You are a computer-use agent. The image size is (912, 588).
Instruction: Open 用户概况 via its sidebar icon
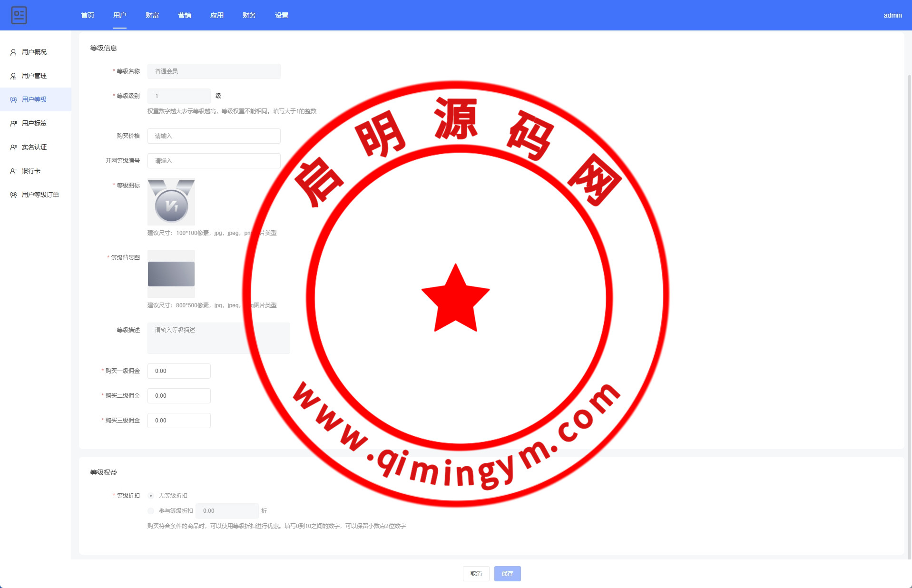[x=13, y=52]
